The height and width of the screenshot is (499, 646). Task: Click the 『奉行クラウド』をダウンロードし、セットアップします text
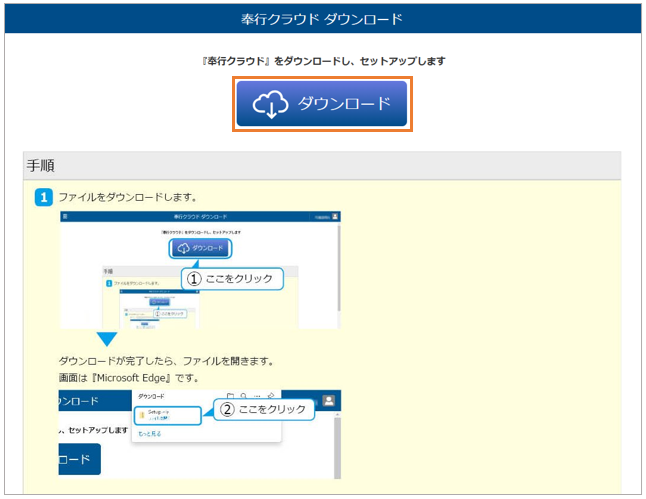coord(323,61)
